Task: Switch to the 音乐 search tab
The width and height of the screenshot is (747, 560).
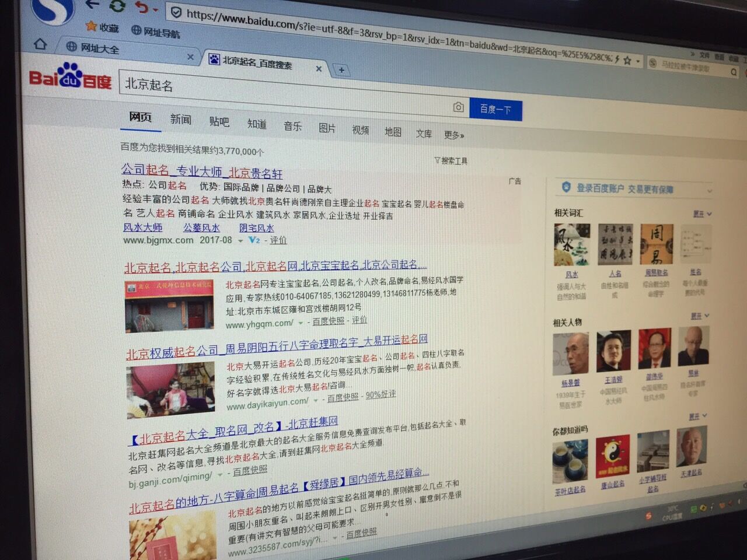Action: pyautogui.click(x=293, y=126)
